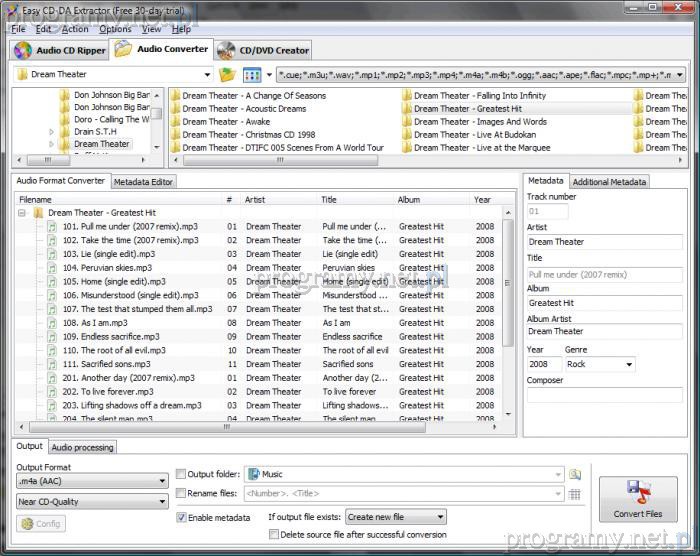Screen dimensions: 700x556
Task: Click the Album Artist text field
Action: 604,331
